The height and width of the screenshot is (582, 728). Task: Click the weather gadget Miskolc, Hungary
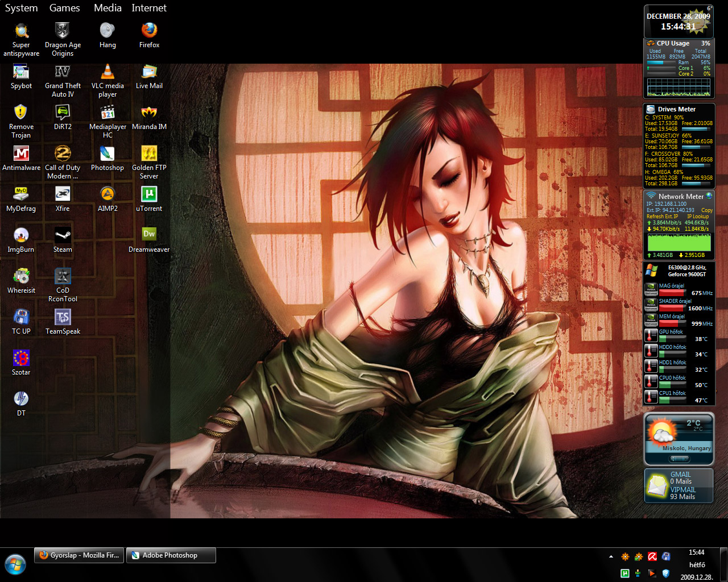coord(686,448)
